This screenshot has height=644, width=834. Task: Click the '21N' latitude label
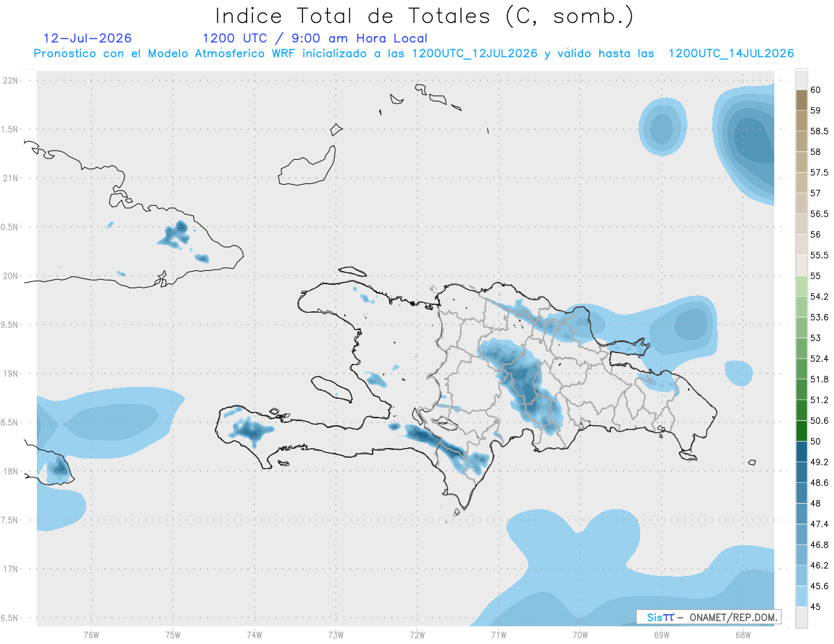tap(12, 179)
